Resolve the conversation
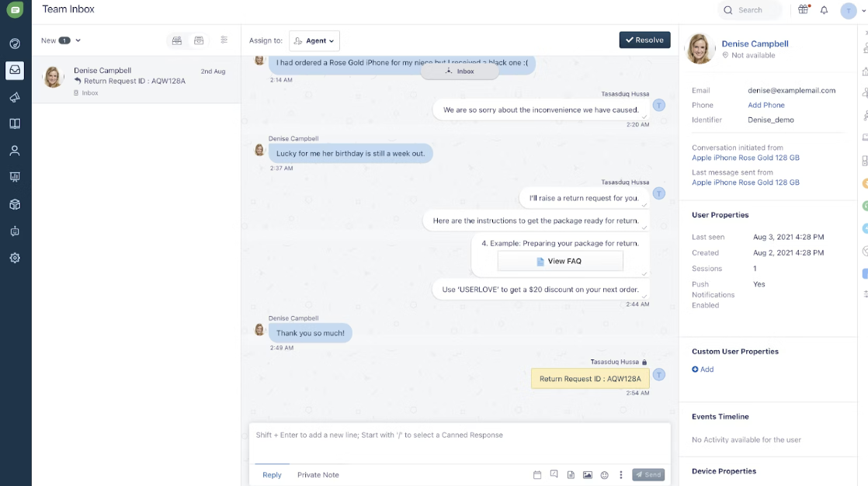The width and height of the screenshot is (868, 486). coord(644,40)
